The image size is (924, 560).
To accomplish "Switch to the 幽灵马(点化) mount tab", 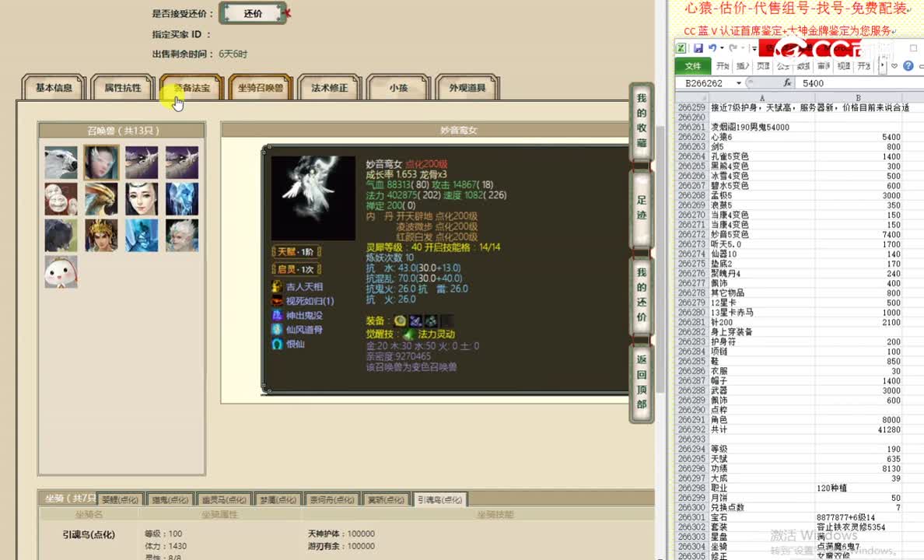I will pos(224,499).
